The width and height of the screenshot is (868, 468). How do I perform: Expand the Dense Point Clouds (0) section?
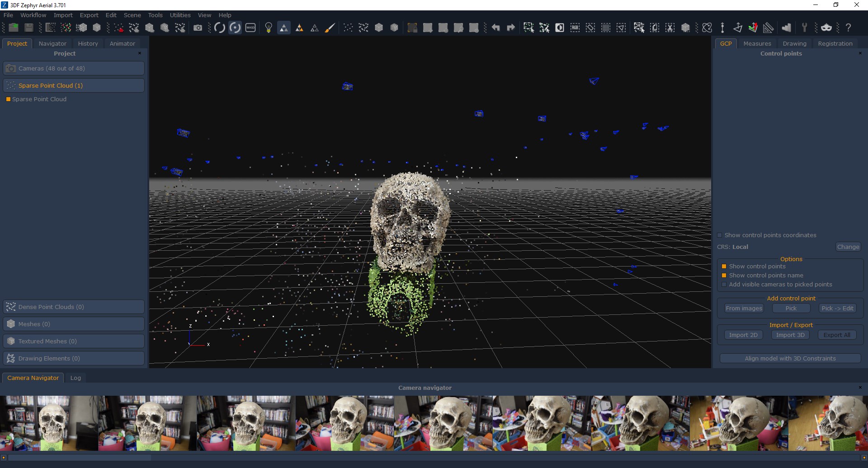[x=74, y=307]
